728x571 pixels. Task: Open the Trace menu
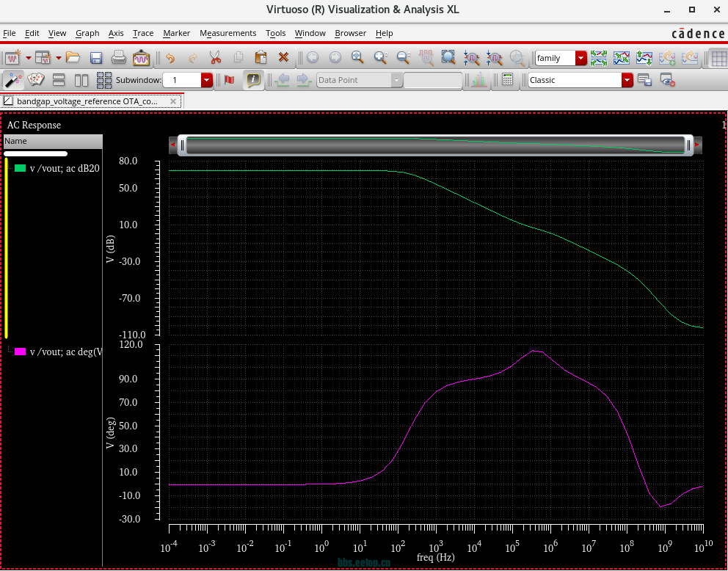(143, 33)
